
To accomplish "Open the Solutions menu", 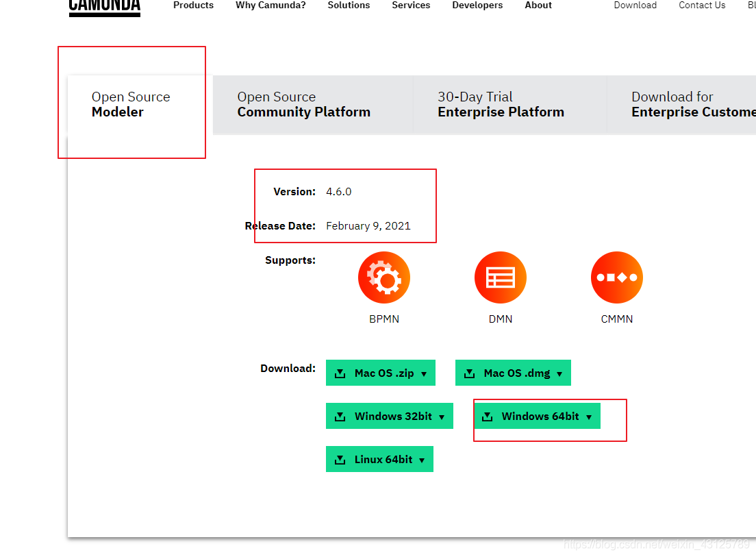I will tap(349, 5).
